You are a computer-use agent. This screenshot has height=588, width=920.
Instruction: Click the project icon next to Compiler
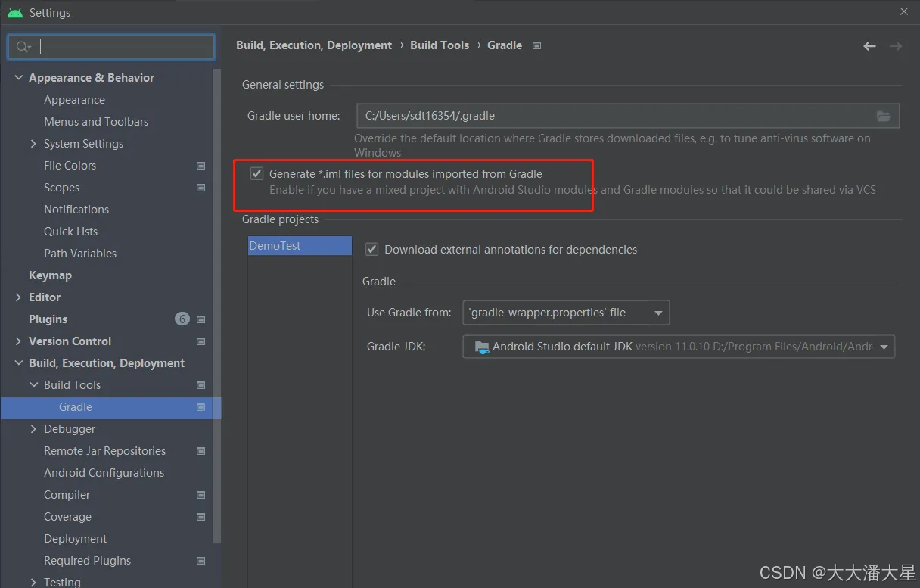click(201, 495)
